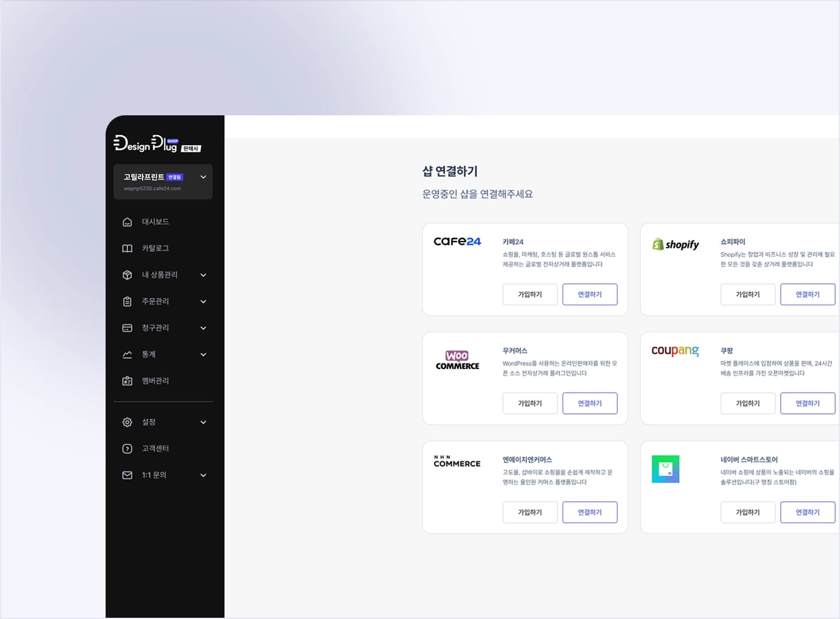Viewport: 840px width, 619px height.
Task: Click the order management clipboard icon
Action: tap(127, 302)
